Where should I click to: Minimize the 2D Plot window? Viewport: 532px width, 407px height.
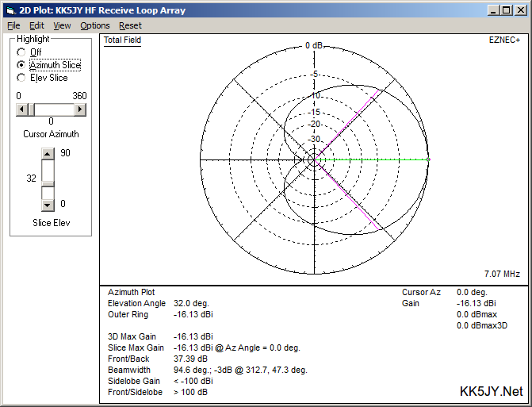(x=493, y=10)
